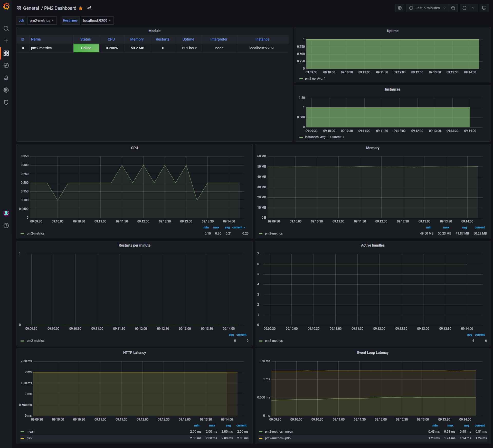Image resolution: width=493 pixels, height=448 pixels.
Task: Open the search dashboards icon
Action: [x=6, y=28]
